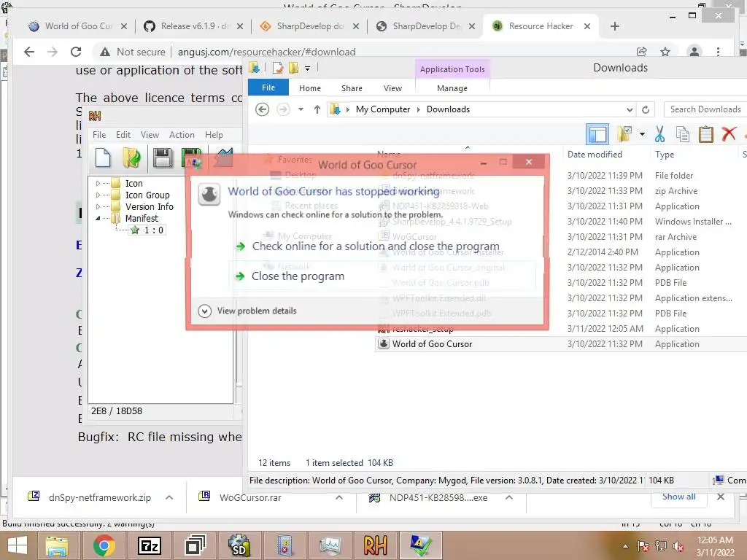Refresh the Downloads folder view
Screen dimensions: 747x560
[x=646, y=109]
